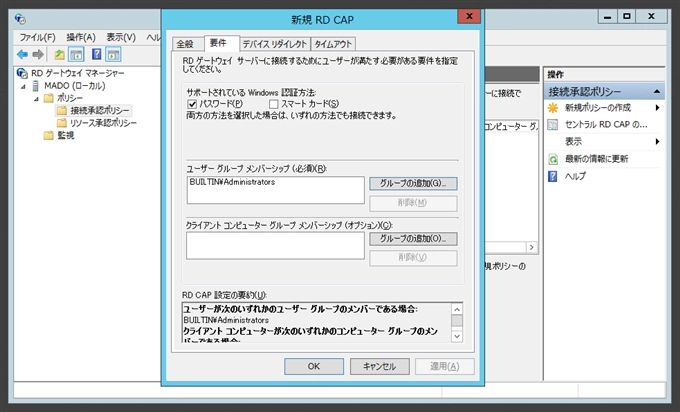Click ヘルプ in the actions pane
This screenshot has height=412, width=680.
[575, 176]
